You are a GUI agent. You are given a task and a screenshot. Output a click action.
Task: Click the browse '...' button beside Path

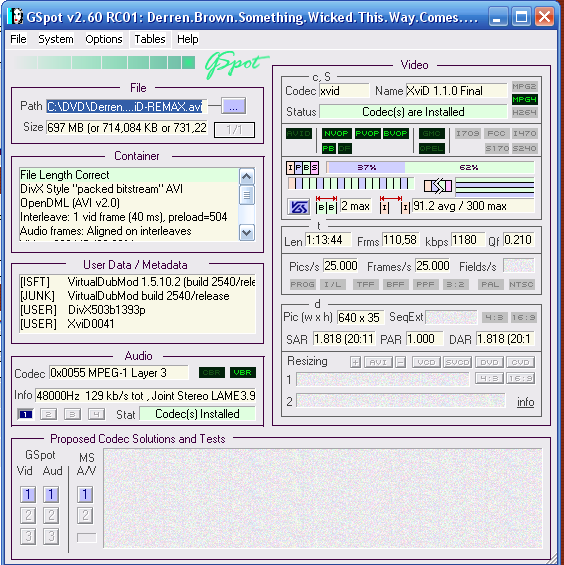tap(233, 106)
